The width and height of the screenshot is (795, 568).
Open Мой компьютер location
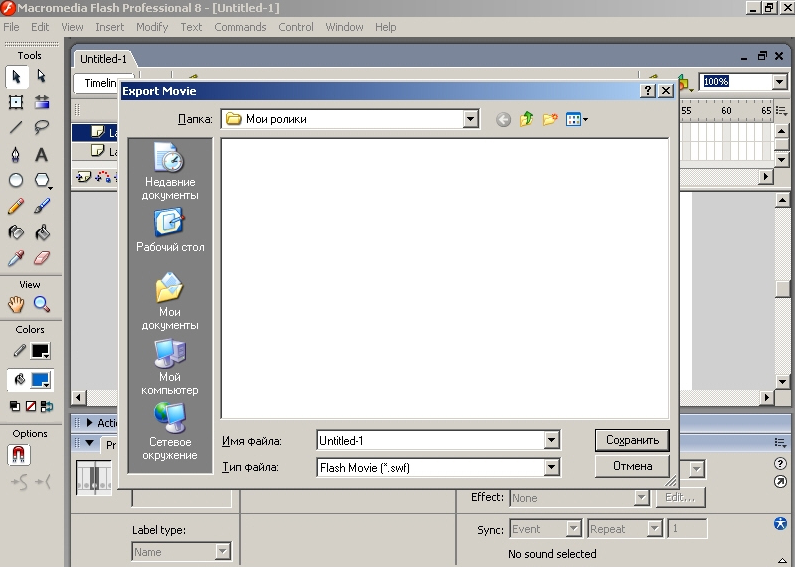pos(170,367)
